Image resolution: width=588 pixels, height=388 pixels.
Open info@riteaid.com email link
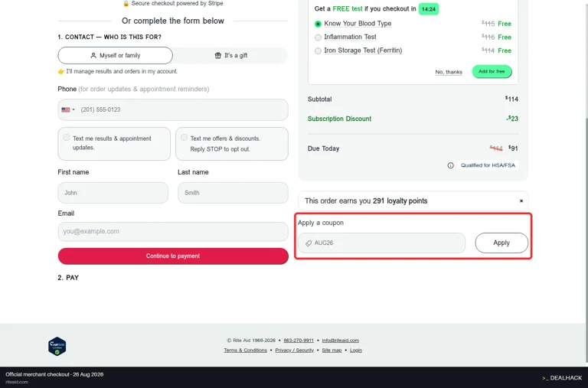[340, 341]
